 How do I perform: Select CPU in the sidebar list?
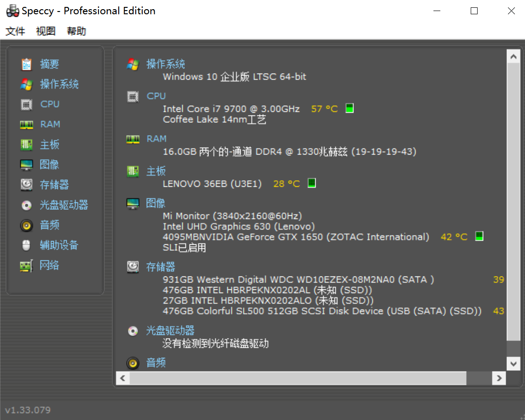[x=50, y=104]
